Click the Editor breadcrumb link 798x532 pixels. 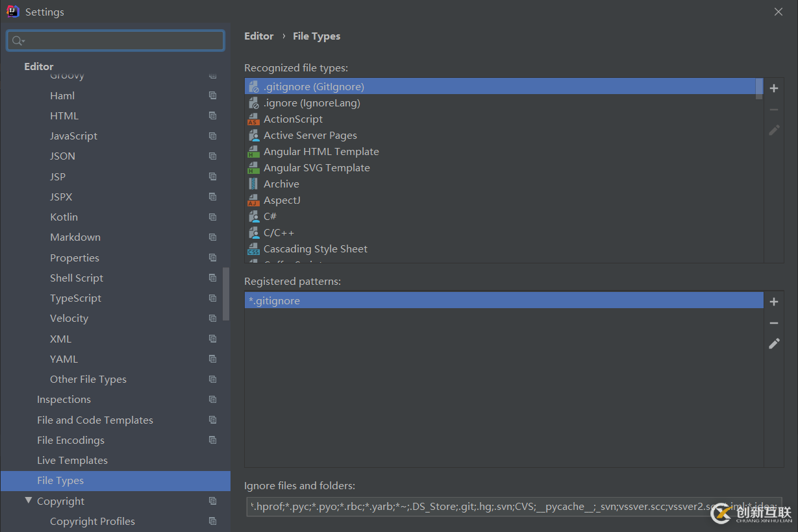click(258, 36)
